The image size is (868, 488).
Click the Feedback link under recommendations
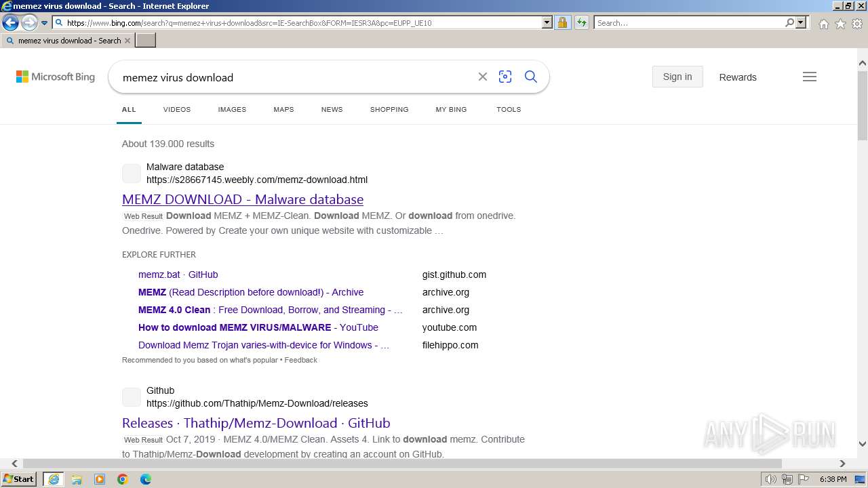coord(301,360)
